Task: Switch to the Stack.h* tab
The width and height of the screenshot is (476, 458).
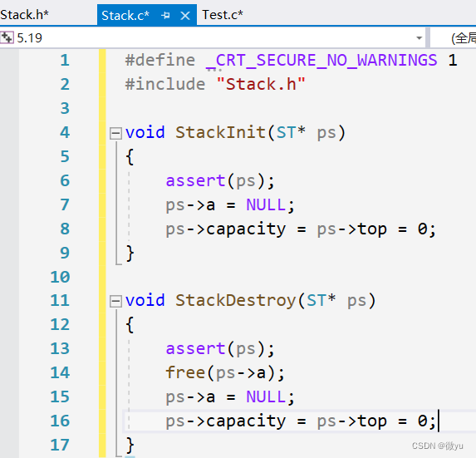Action: click(25, 15)
